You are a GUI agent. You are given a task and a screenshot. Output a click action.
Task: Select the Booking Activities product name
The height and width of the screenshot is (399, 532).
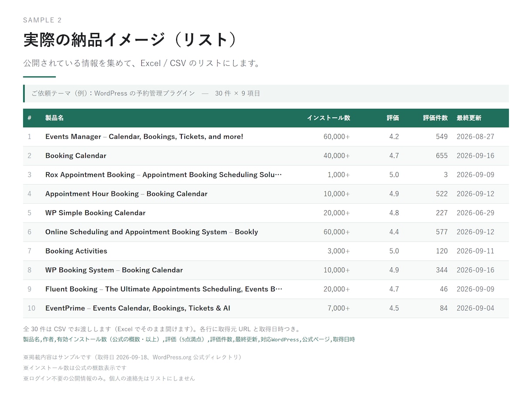pyautogui.click(x=76, y=251)
